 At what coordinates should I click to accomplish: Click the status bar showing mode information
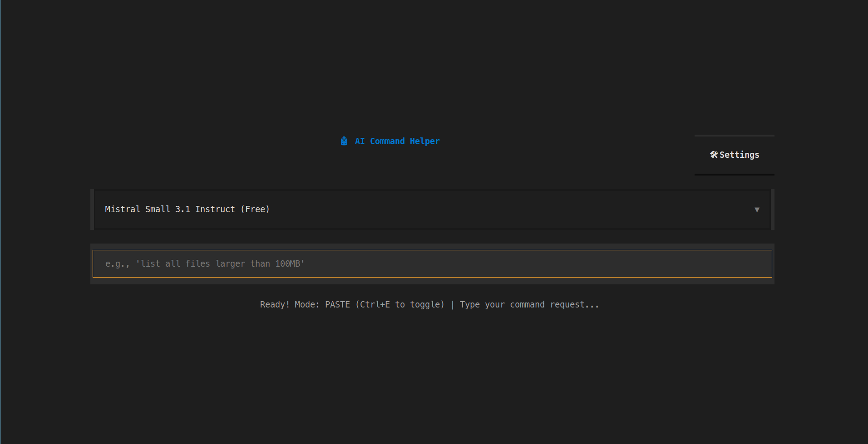pyautogui.click(x=429, y=304)
